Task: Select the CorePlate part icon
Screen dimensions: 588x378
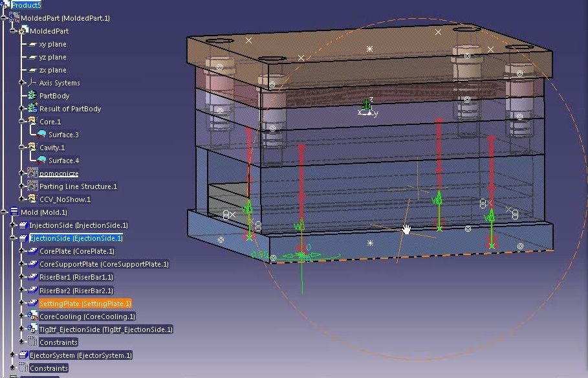Action: pyautogui.click(x=32, y=251)
